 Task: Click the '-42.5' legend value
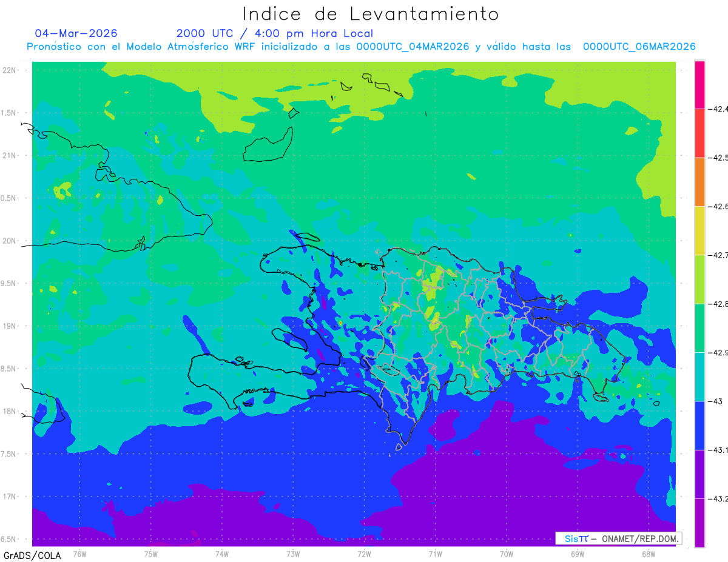[718, 158]
